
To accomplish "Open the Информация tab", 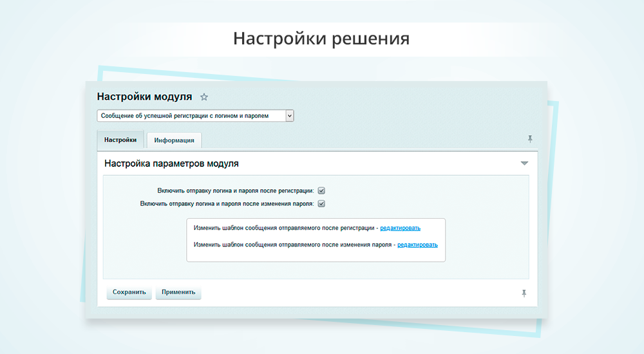I will pos(174,140).
